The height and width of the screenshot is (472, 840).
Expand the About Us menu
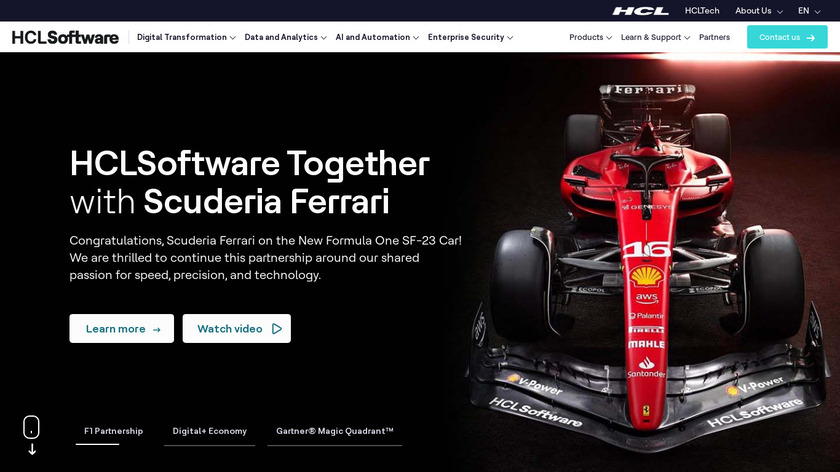pos(759,11)
